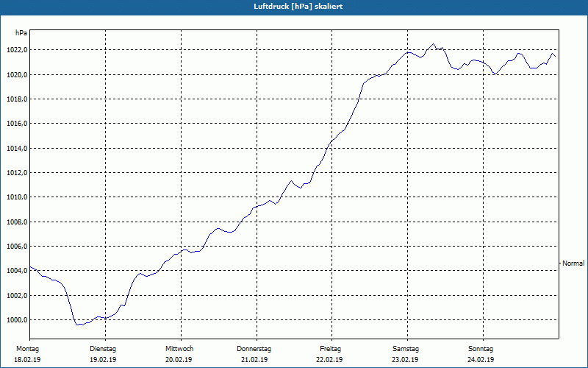588x368 pixels.
Task: Click the 1020,0 axis value
Action: tap(17, 75)
